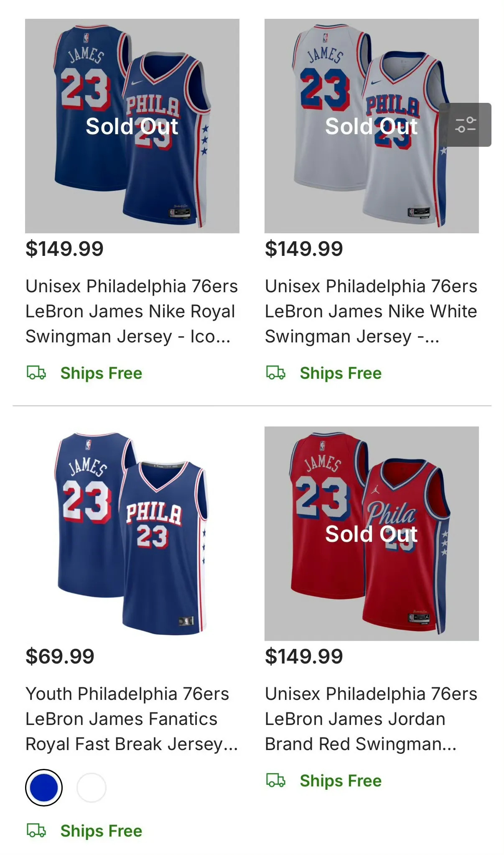Click truck icon under Jordan Brand Red Swingman
Image resolution: width=504 pixels, height=855 pixels.
point(276,780)
